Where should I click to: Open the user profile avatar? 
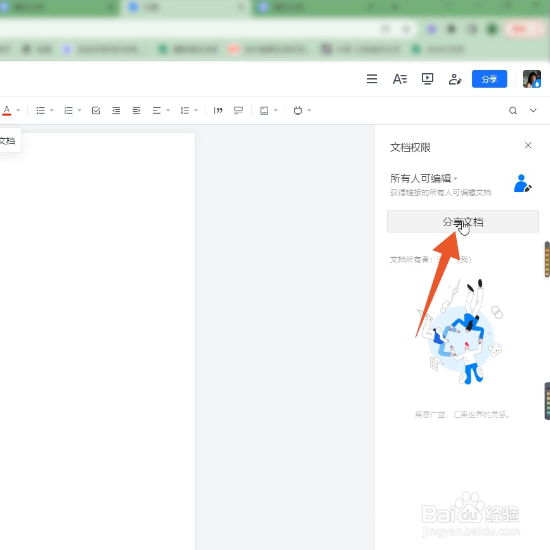coord(532,79)
